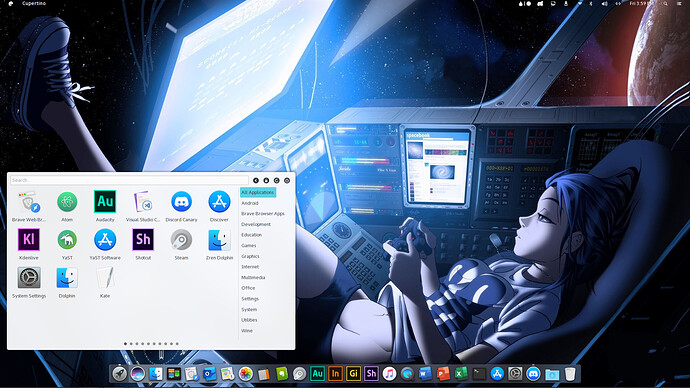This screenshot has height=388, width=690.
Task: Open the yellow Gi icon in the dock
Action: (353, 374)
